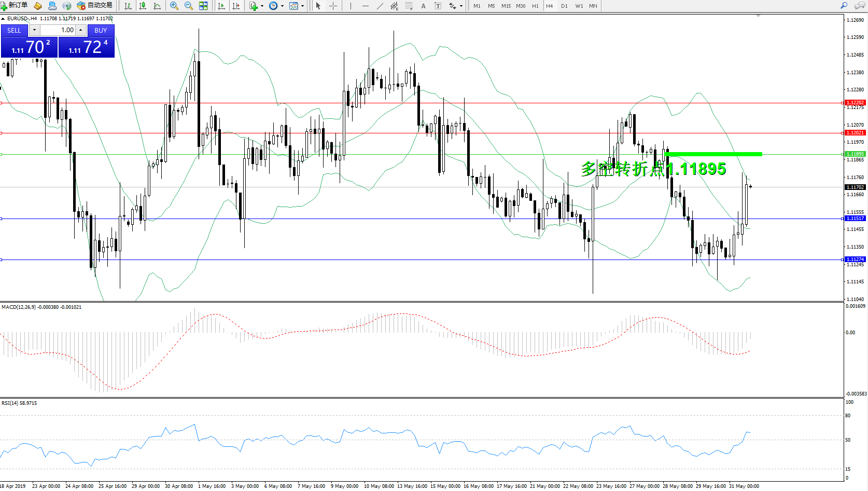Switch chart to candlestick display
The image size is (868, 491).
143,6
